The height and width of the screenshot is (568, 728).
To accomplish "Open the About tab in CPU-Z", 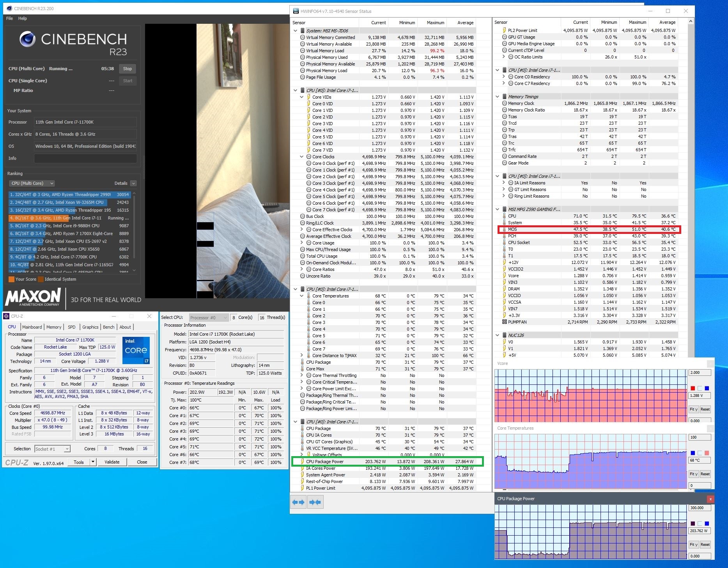I will pyautogui.click(x=125, y=327).
